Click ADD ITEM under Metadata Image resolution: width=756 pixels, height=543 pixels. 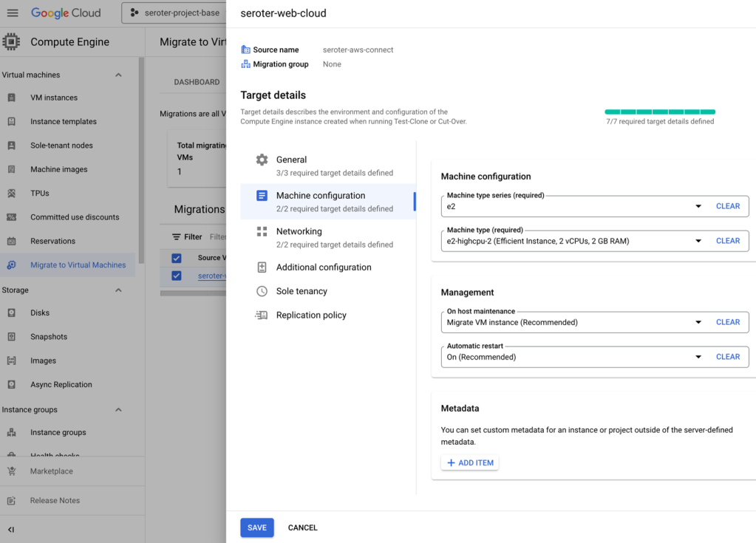470,462
